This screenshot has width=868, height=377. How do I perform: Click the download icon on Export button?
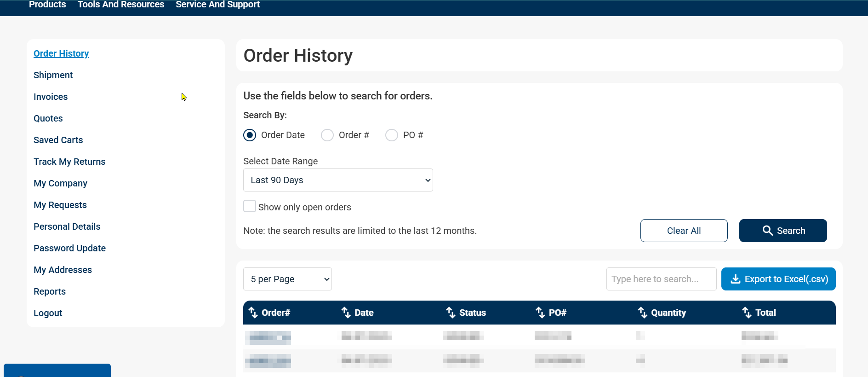[x=735, y=279]
